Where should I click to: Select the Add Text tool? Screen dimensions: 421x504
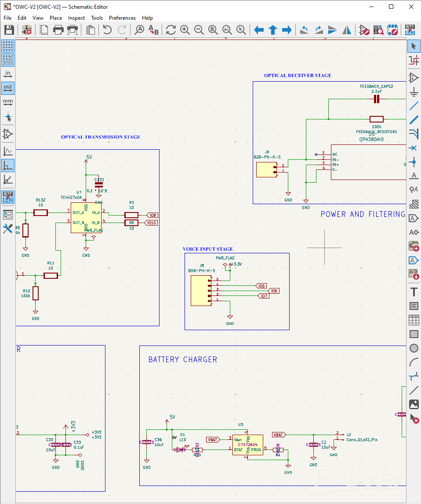coord(414,288)
